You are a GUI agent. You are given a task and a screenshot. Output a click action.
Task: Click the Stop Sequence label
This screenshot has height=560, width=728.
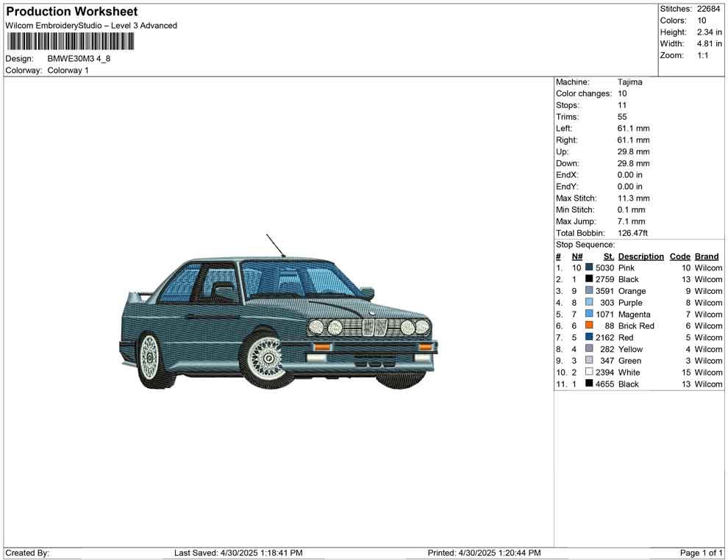pyautogui.click(x=585, y=245)
